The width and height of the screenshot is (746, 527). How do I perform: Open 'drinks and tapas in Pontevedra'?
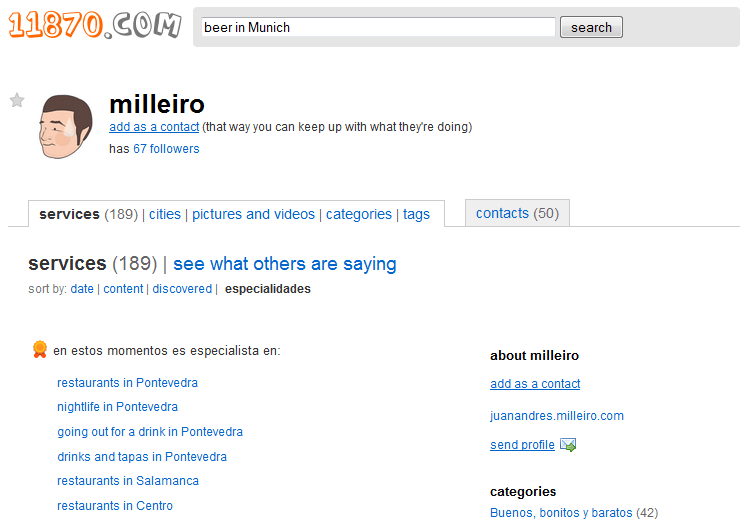click(x=142, y=457)
